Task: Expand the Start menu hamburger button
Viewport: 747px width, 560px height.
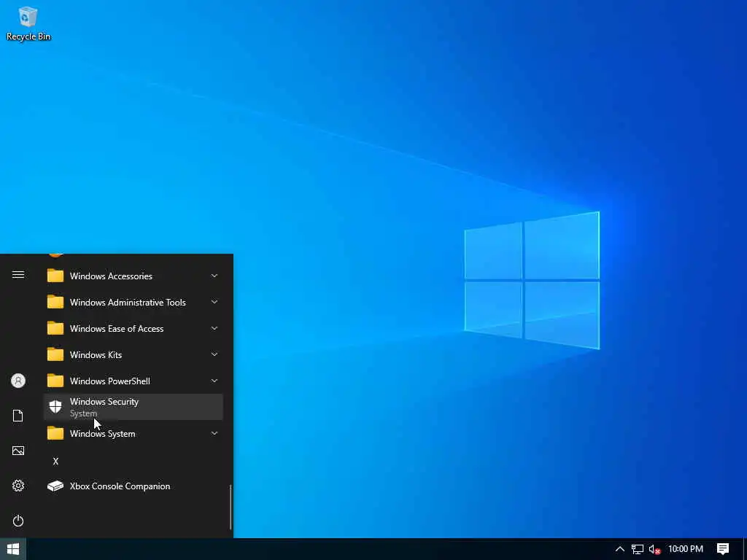Action: 18,275
